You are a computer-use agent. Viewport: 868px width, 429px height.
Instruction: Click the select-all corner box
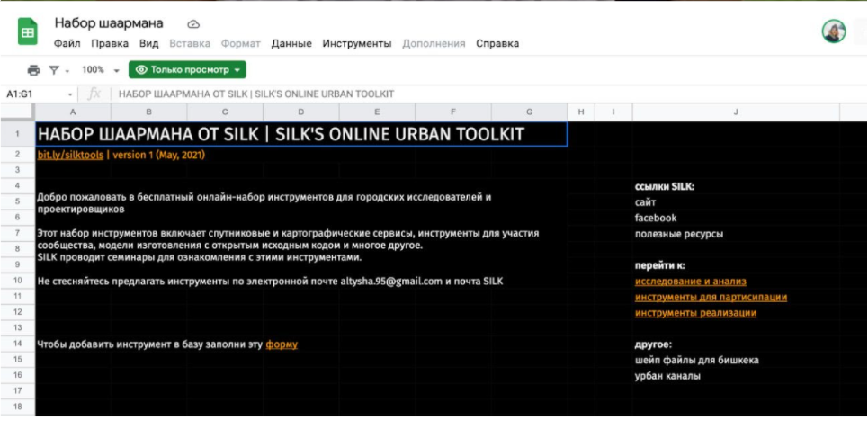[x=18, y=112]
